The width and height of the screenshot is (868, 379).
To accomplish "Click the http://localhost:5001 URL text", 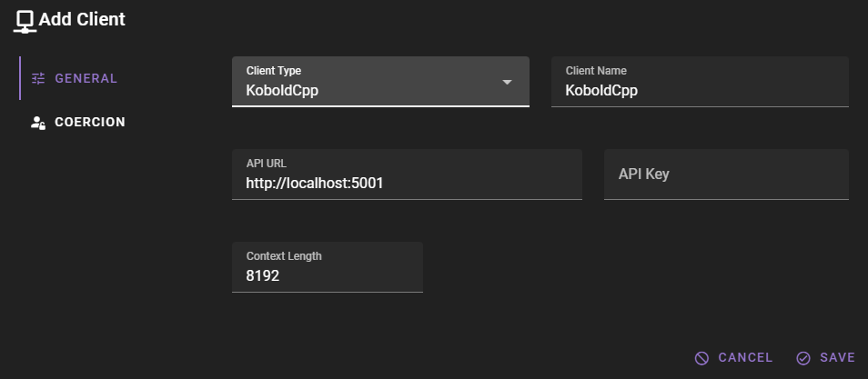I will click(314, 183).
